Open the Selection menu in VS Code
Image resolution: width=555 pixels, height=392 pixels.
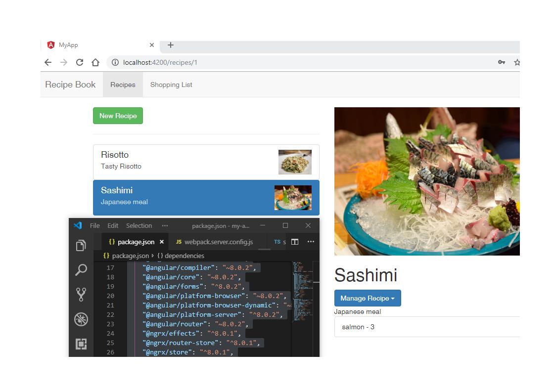[x=139, y=226]
